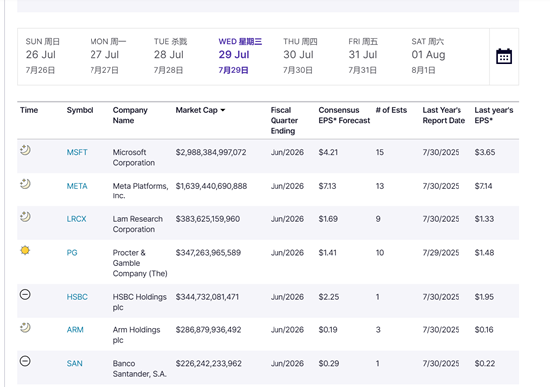Click MSFT consensus EPS forecast $4.21

tap(328, 152)
